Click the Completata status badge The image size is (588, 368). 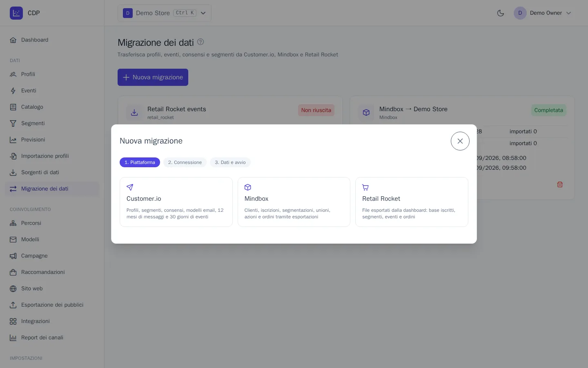pos(548,110)
